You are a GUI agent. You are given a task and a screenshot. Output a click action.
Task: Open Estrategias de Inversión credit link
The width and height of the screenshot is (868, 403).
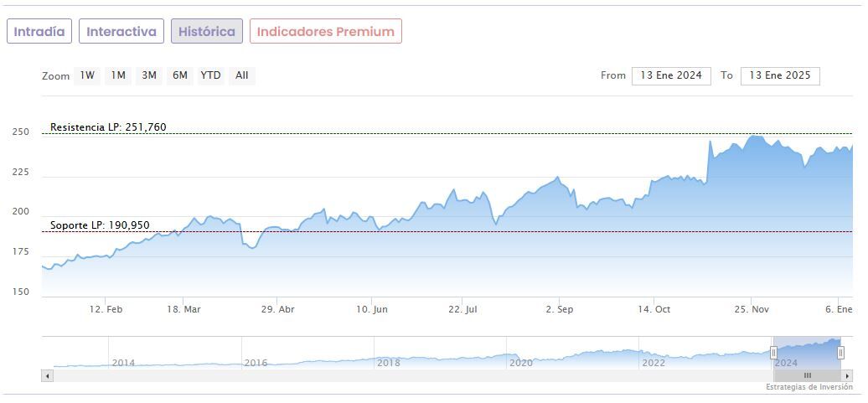(809, 387)
